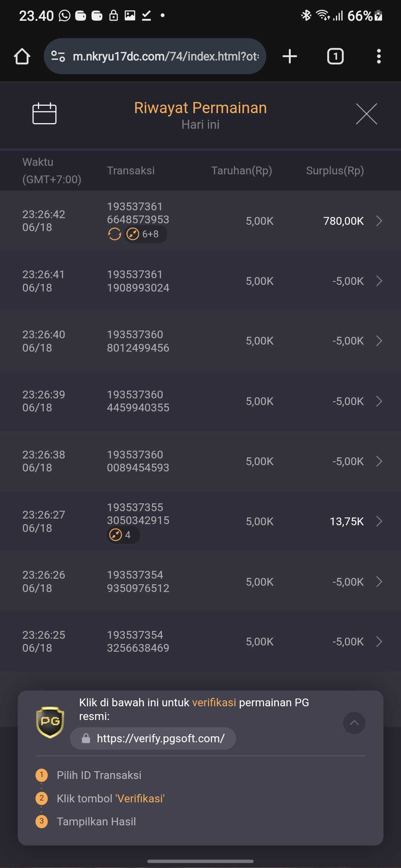Close the Riwayat Permainan panel
401x868 pixels.
point(366,114)
